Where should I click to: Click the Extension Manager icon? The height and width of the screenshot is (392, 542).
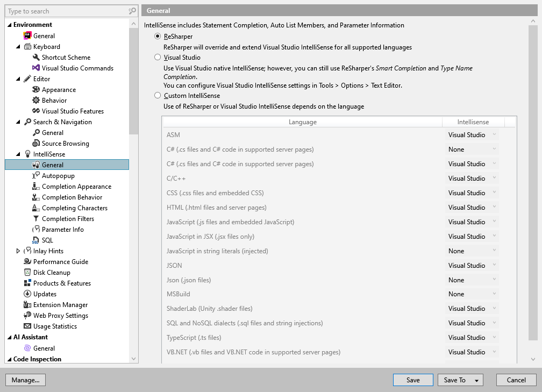point(28,304)
